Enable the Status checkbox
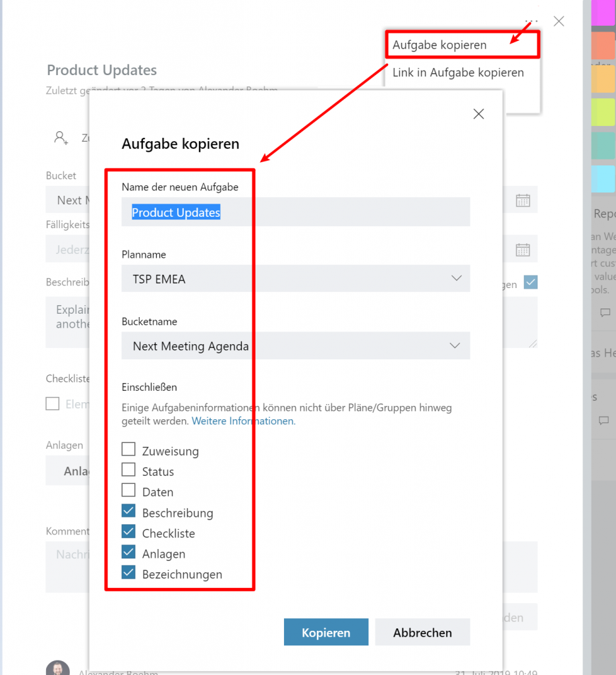The image size is (616, 675). click(x=128, y=471)
